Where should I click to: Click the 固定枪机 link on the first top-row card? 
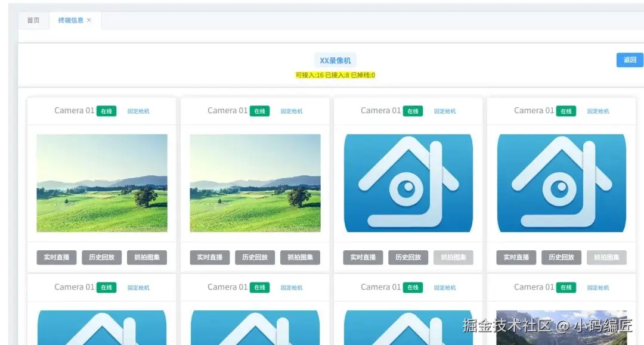[x=138, y=111]
